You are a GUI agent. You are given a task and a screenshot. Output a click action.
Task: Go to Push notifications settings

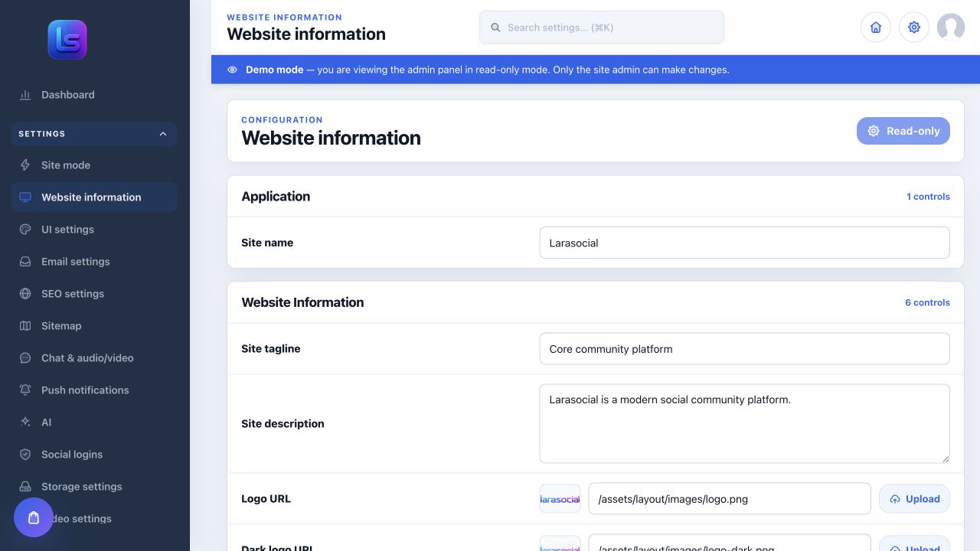coord(93,390)
